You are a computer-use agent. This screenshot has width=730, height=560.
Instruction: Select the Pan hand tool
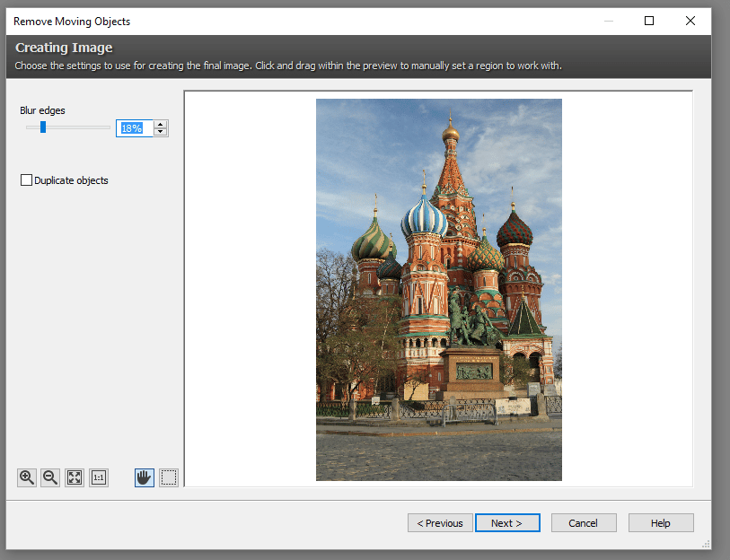(145, 477)
